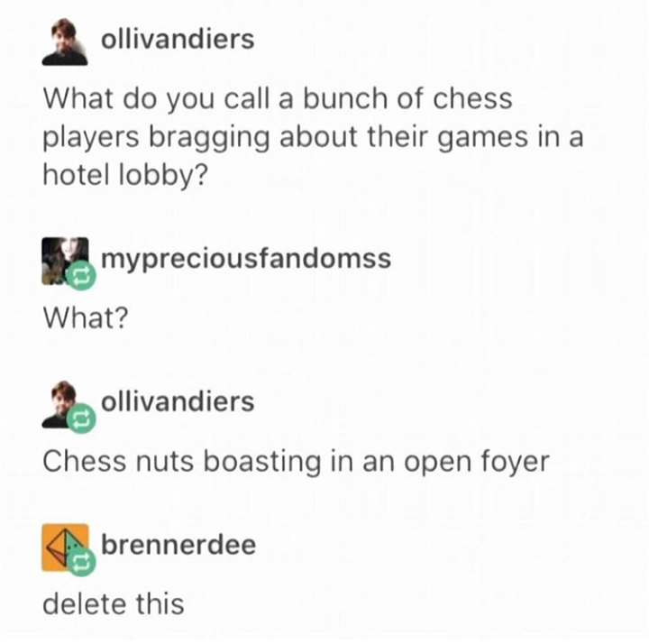Click the mypreciousfandomss profile avatar
The width and height of the screenshot is (649, 644).
pyautogui.click(x=65, y=261)
